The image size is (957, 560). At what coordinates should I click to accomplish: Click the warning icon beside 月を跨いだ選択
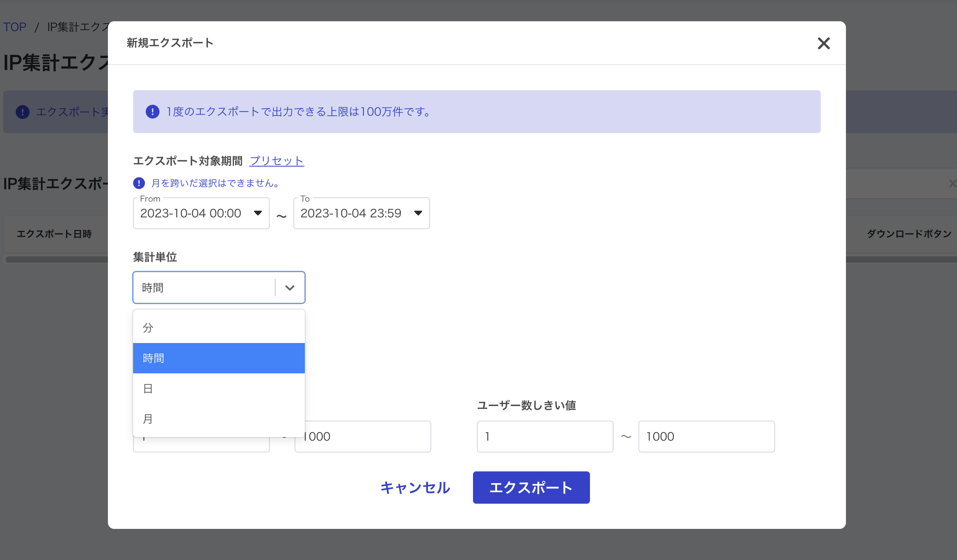[x=139, y=183]
